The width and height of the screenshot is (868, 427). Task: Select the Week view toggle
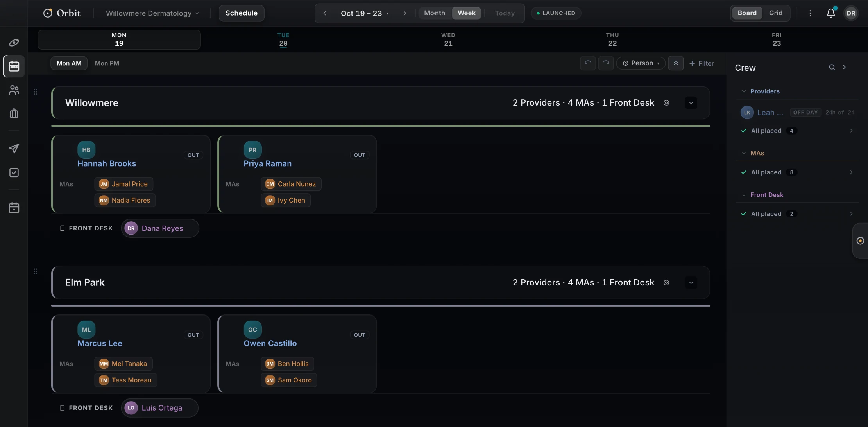(x=467, y=13)
